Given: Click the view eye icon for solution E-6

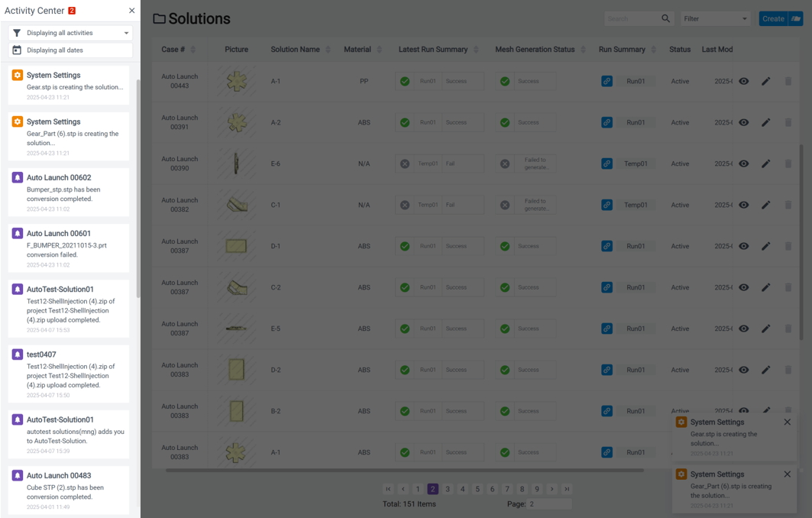Looking at the screenshot, I should [x=743, y=163].
